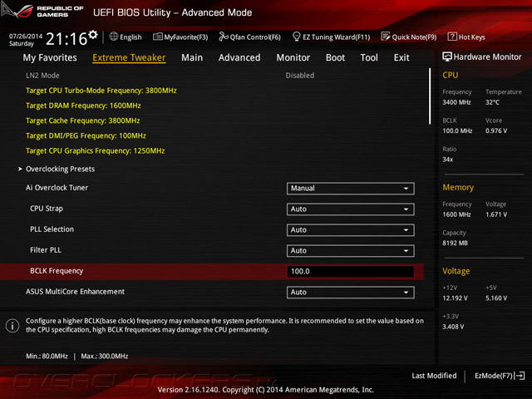The height and width of the screenshot is (399, 532).
Task: Click Last Modified button
Action: click(434, 376)
